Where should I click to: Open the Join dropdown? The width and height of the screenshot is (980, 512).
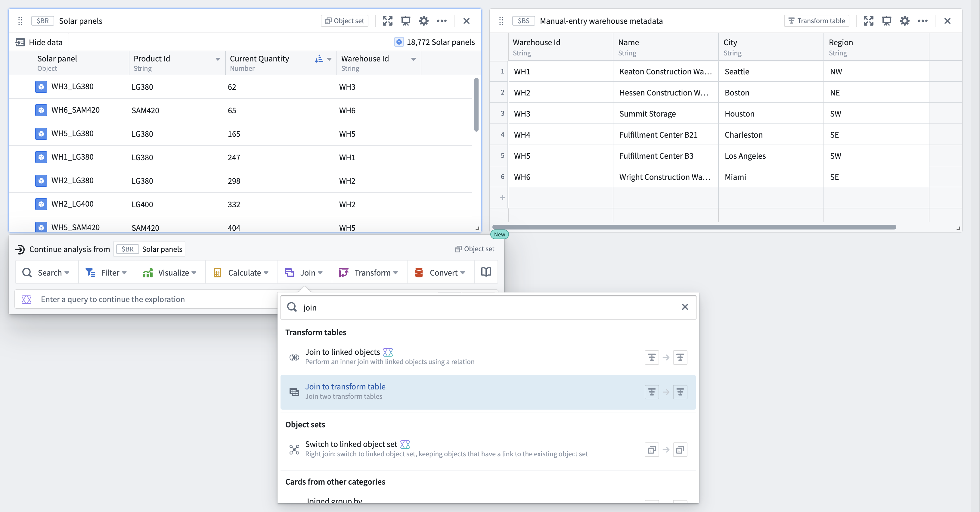(305, 273)
